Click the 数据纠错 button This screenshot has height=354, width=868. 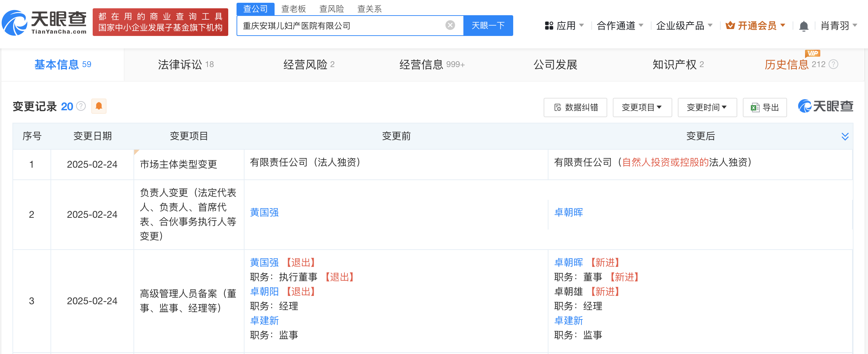[575, 108]
